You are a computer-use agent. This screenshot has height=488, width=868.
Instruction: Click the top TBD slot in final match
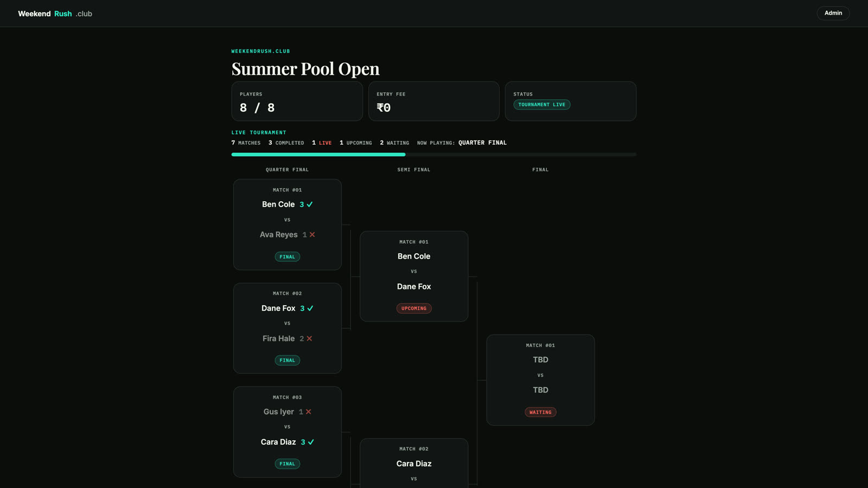click(x=540, y=359)
